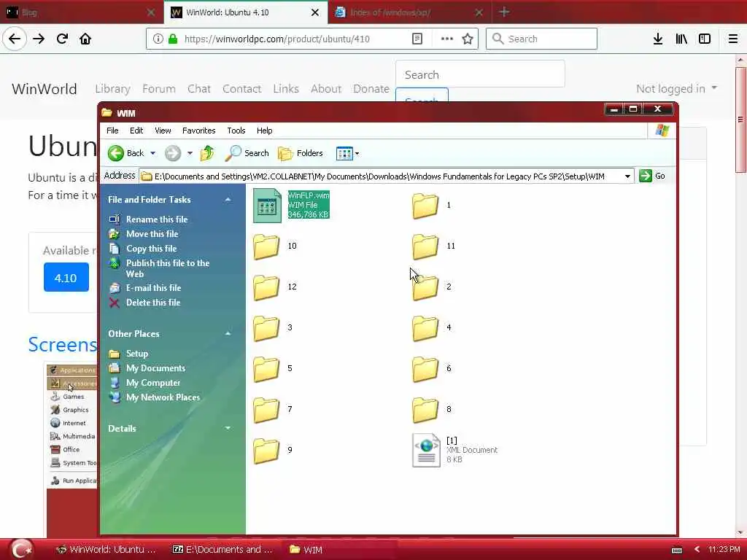Open page actions three-dot menu
The width and height of the screenshot is (747, 560).
447,39
